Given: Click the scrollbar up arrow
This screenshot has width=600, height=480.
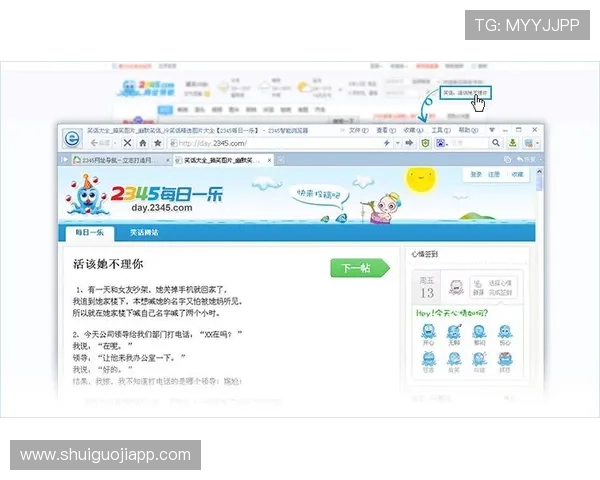Looking at the screenshot, I should coord(539,172).
